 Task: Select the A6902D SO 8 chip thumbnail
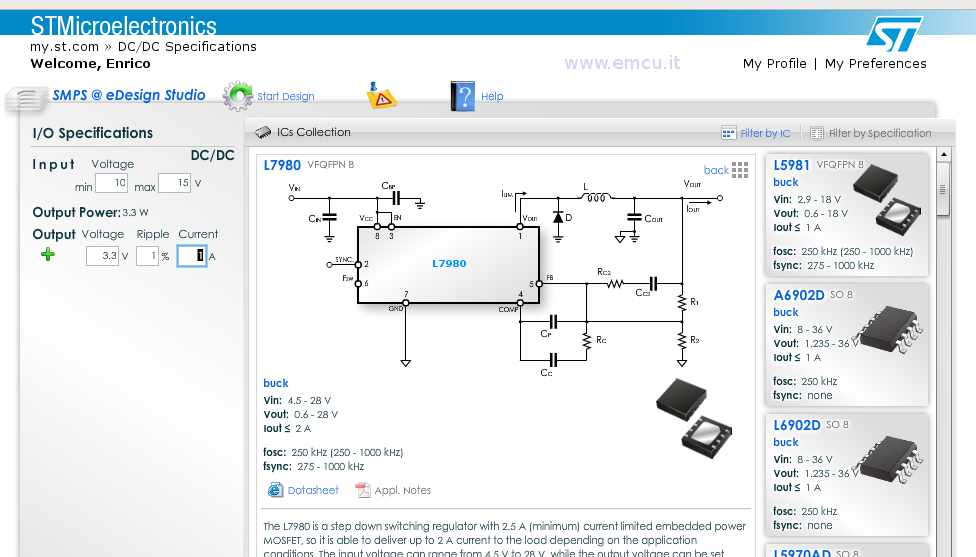(x=887, y=330)
